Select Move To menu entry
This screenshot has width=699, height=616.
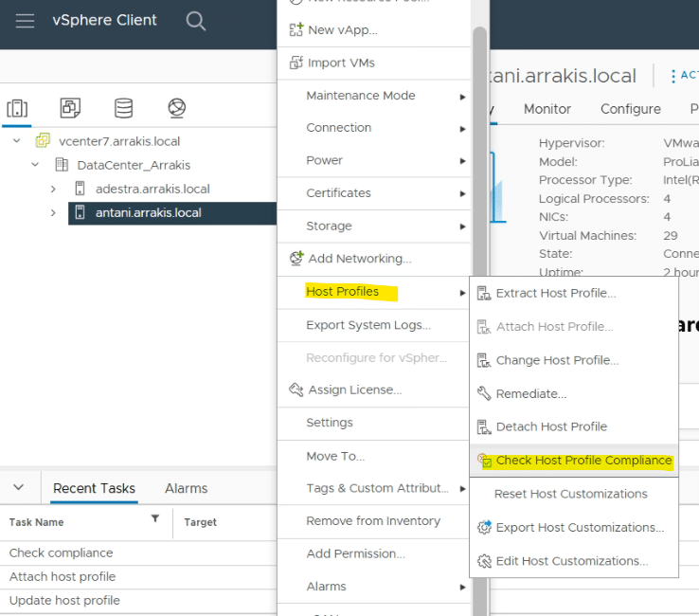pos(373,456)
